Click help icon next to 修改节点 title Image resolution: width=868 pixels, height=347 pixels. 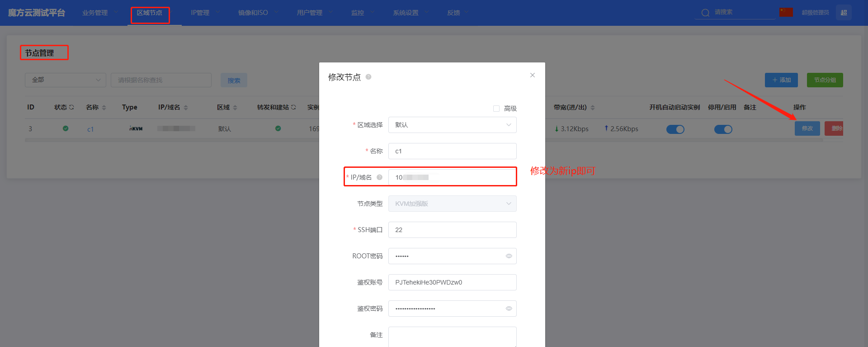[x=368, y=77]
